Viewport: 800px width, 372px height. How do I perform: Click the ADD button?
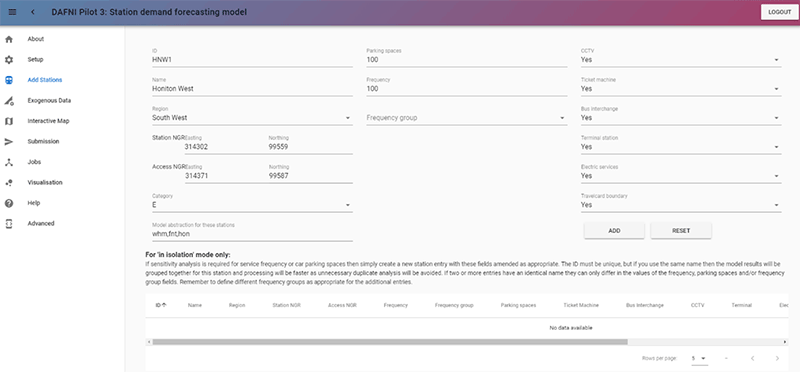pos(614,231)
